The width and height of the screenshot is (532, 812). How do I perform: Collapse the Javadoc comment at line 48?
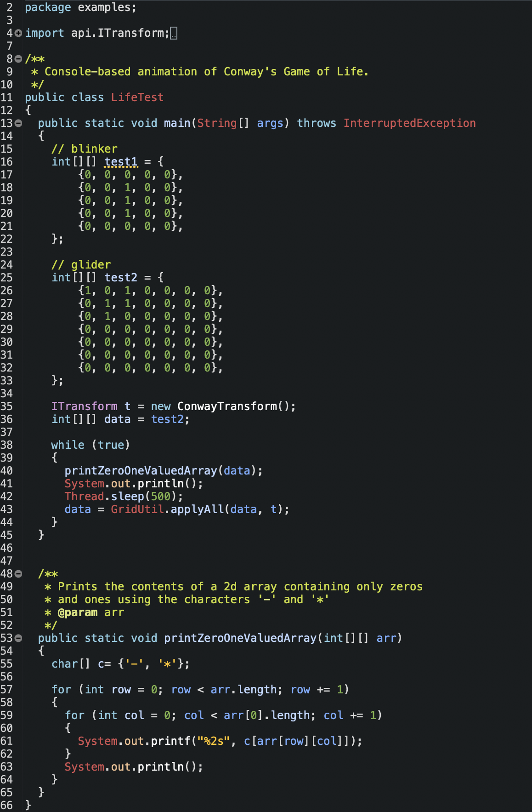coord(18,574)
